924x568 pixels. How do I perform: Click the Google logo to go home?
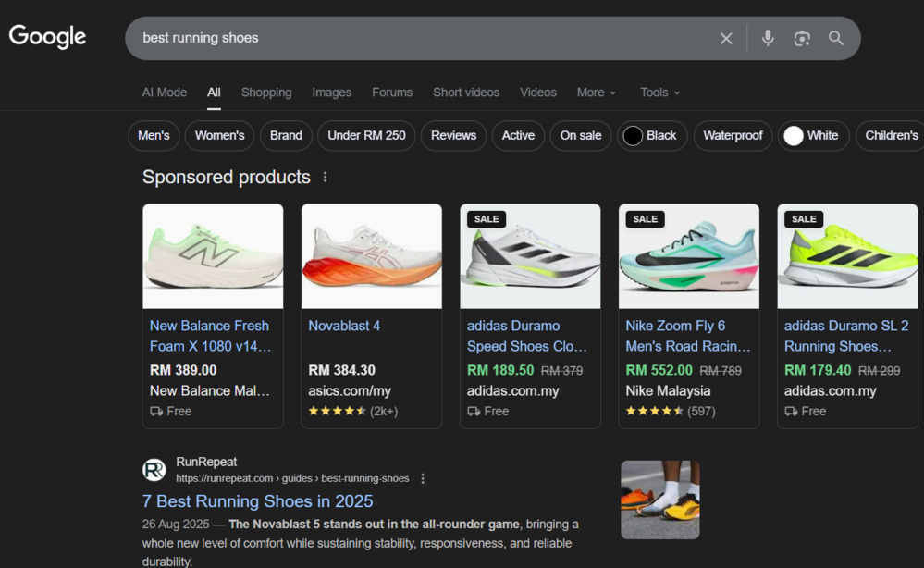tap(46, 36)
